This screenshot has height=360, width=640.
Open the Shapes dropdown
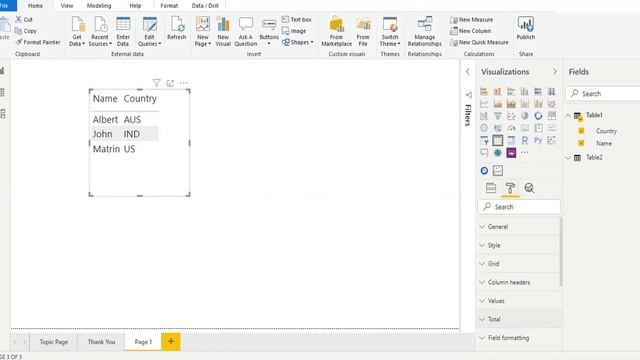point(298,42)
